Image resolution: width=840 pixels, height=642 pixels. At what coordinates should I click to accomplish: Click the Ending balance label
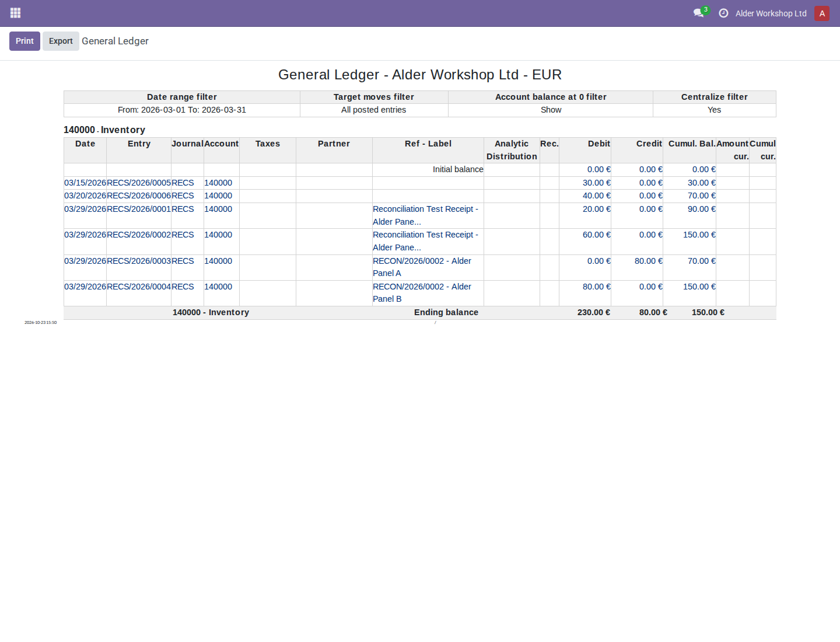click(446, 312)
